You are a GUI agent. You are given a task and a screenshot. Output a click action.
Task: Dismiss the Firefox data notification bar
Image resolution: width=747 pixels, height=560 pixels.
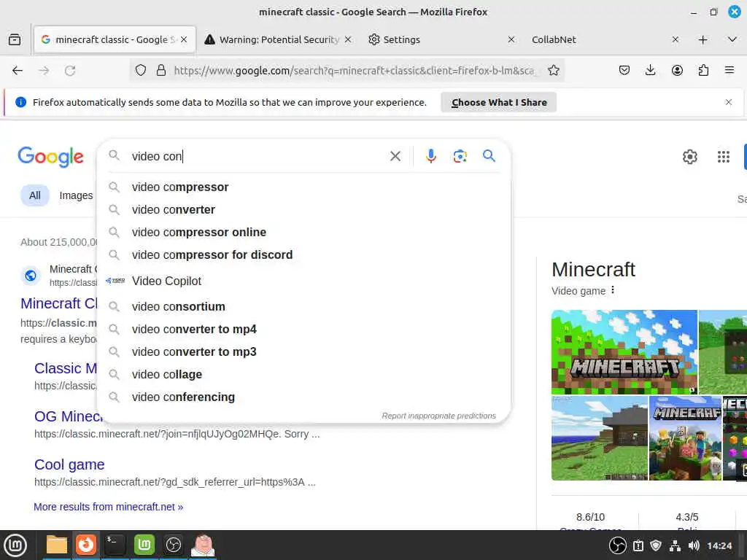(x=729, y=102)
